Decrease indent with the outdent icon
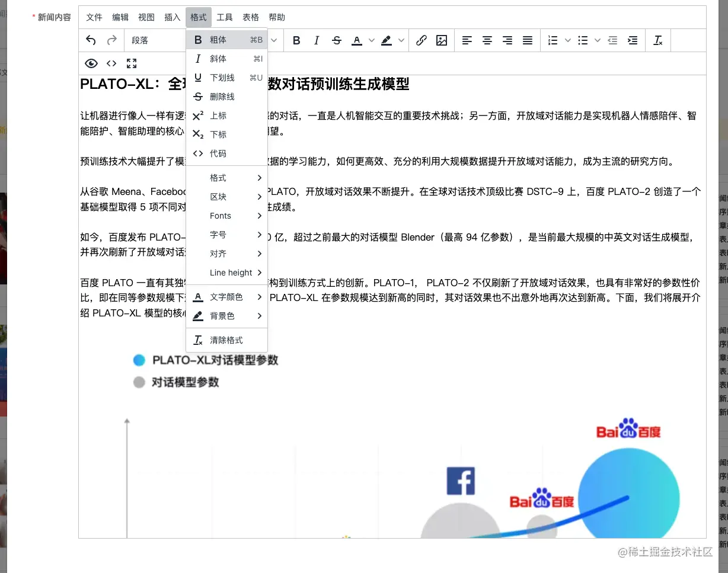The width and height of the screenshot is (728, 573). (x=612, y=40)
